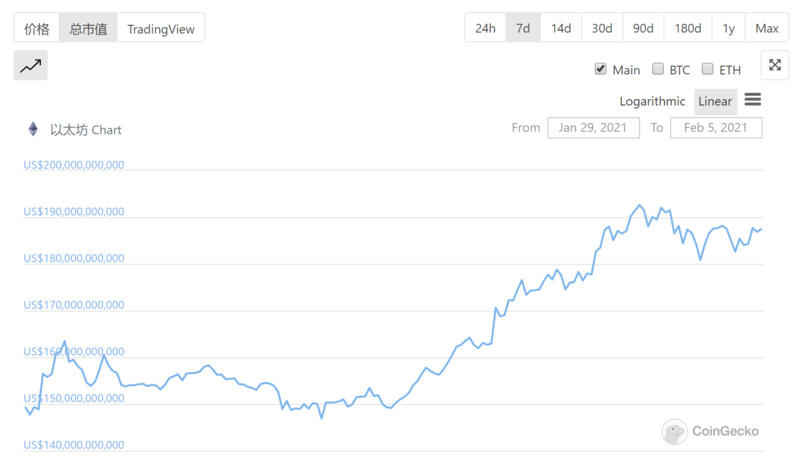Select the 30d time range

tap(602, 28)
